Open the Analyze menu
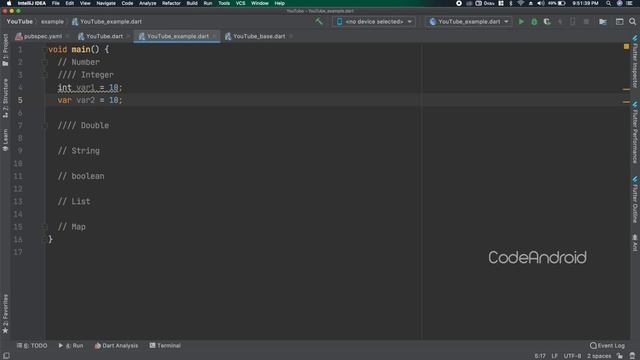The image size is (640, 360). pyautogui.click(x=147, y=3)
